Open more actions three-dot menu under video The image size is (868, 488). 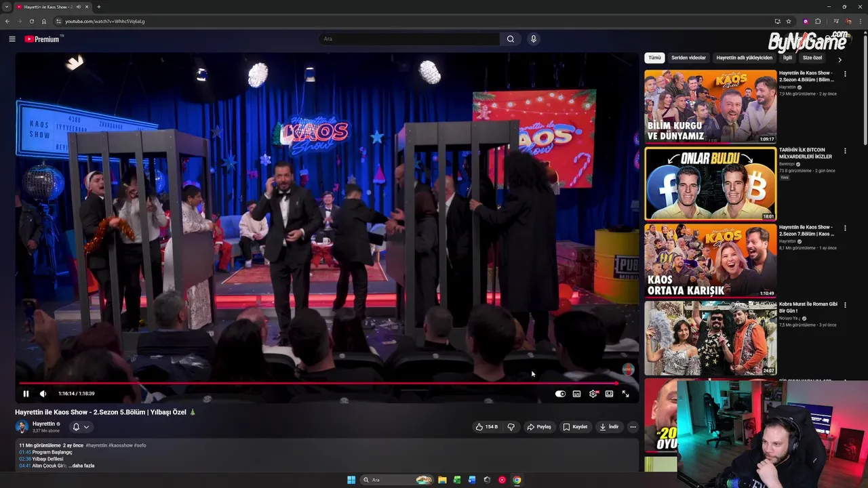[x=633, y=427]
